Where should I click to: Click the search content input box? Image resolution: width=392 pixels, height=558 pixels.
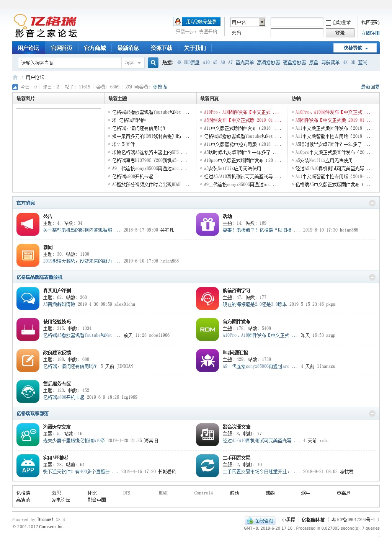click(70, 63)
